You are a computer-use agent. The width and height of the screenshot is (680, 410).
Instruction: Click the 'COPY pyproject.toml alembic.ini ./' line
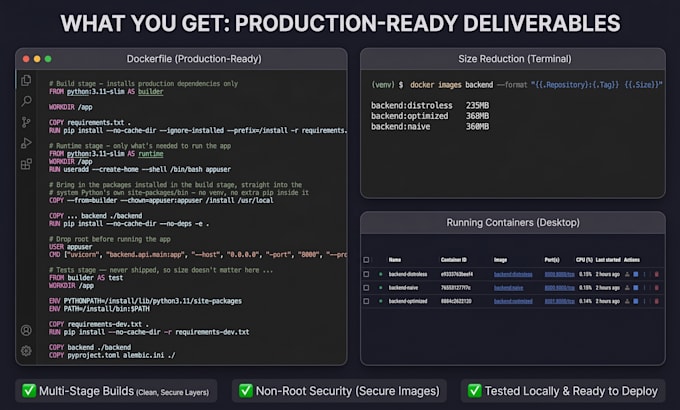112,355
